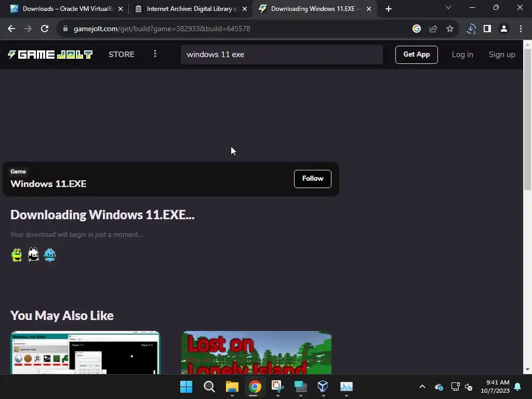Close the Downloading Windows 11.EXE tab
The width and height of the screenshot is (532, 399).
pyautogui.click(x=369, y=9)
